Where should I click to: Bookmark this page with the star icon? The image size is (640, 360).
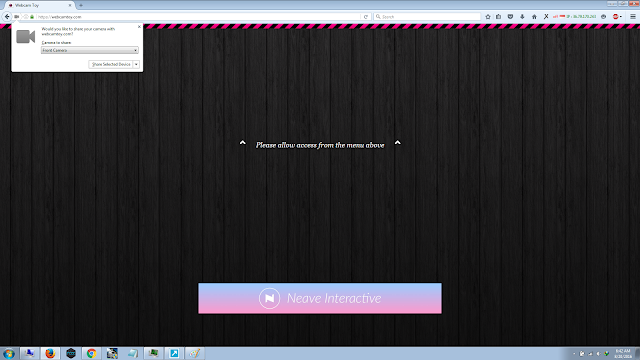point(488,17)
